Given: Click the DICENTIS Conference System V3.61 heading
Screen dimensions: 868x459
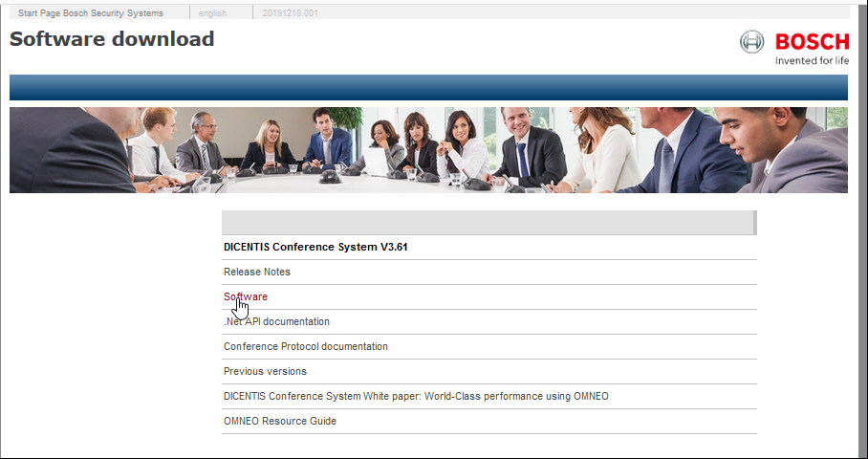Looking at the screenshot, I should click(315, 247).
